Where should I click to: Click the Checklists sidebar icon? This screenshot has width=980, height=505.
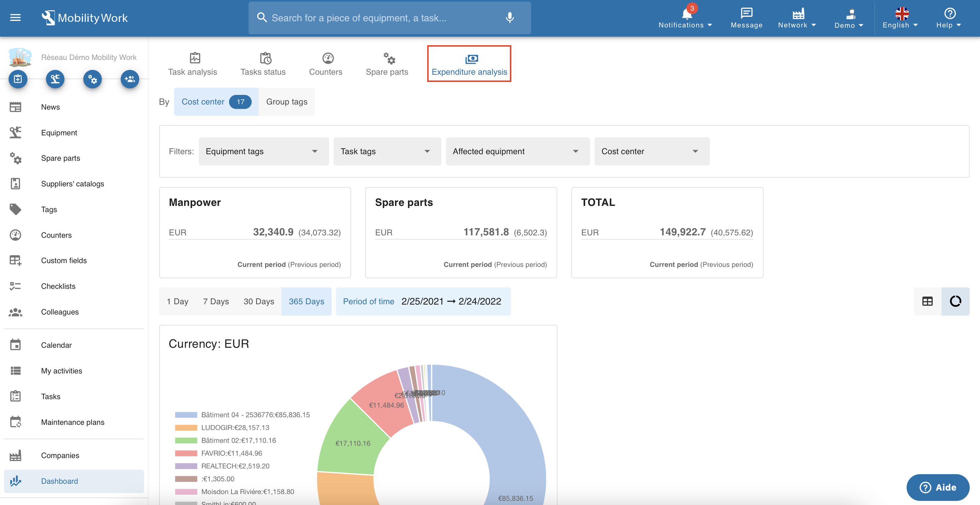(x=15, y=286)
